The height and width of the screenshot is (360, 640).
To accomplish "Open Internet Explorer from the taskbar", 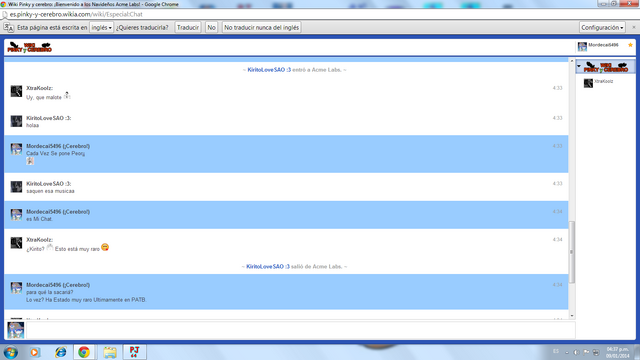I will [x=61, y=352].
